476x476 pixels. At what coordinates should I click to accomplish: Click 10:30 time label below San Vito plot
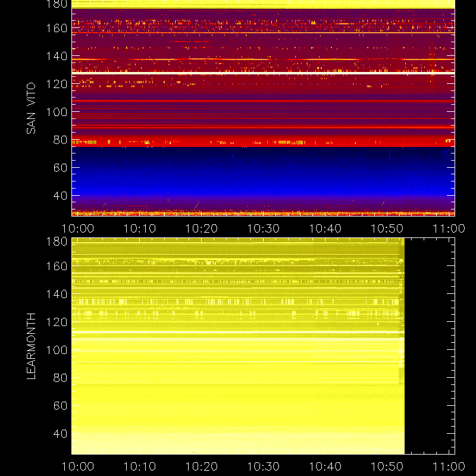(263, 228)
